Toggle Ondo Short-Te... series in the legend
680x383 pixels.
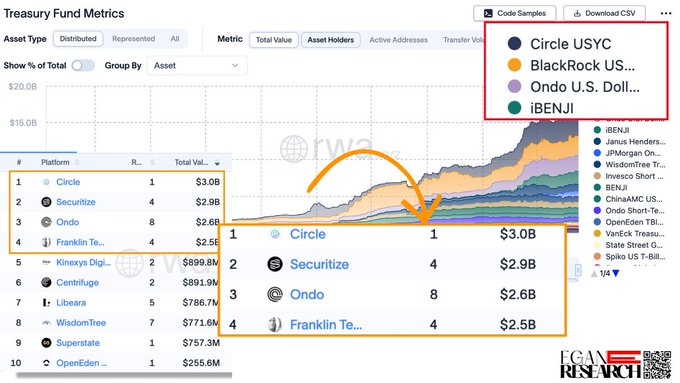[629, 210]
